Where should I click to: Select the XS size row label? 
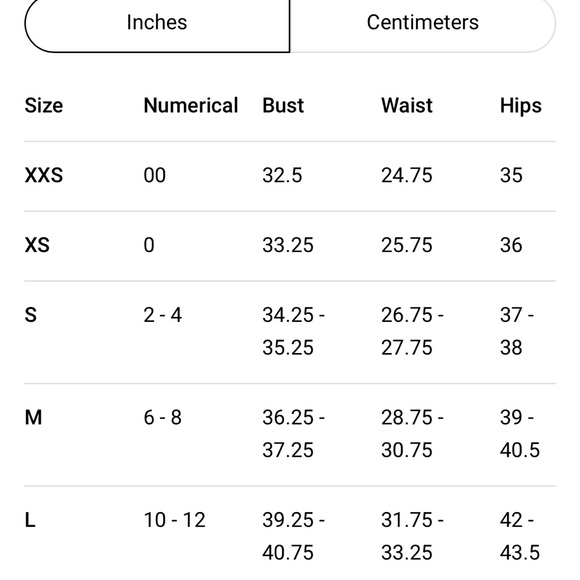[x=37, y=245]
